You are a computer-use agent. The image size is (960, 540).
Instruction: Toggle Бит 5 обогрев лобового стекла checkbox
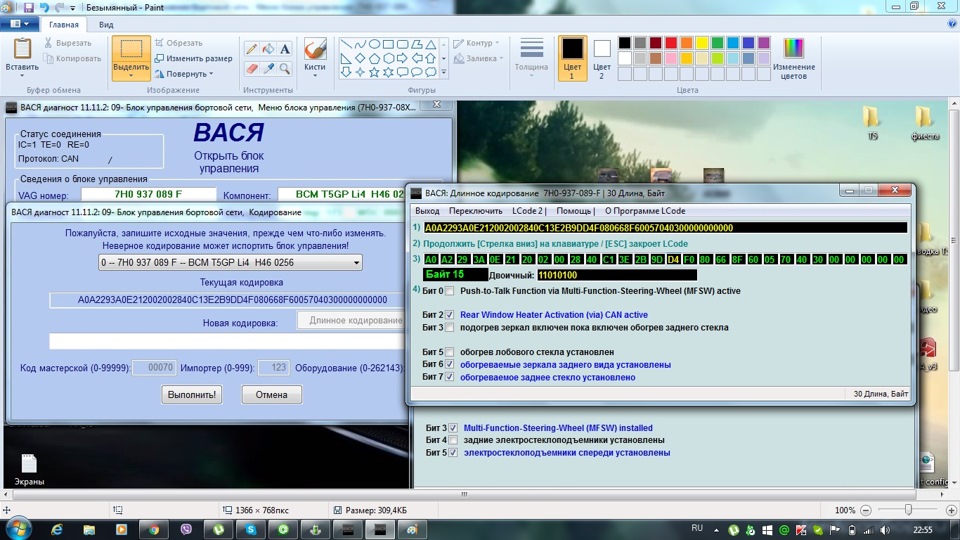pos(449,352)
